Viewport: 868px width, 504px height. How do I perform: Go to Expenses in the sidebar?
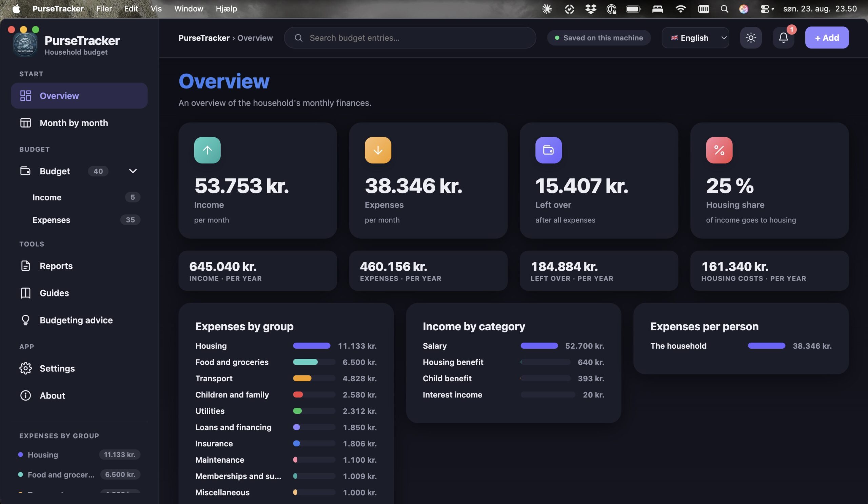pyautogui.click(x=79, y=220)
